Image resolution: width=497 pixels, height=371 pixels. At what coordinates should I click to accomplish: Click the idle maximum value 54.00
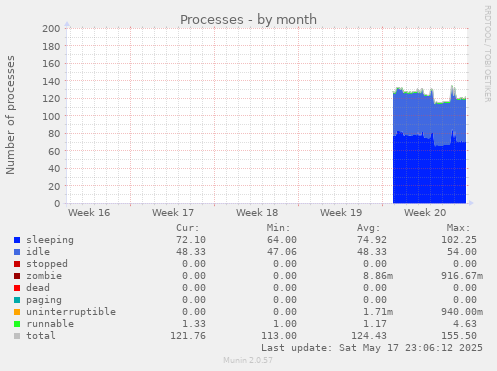pos(462,252)
